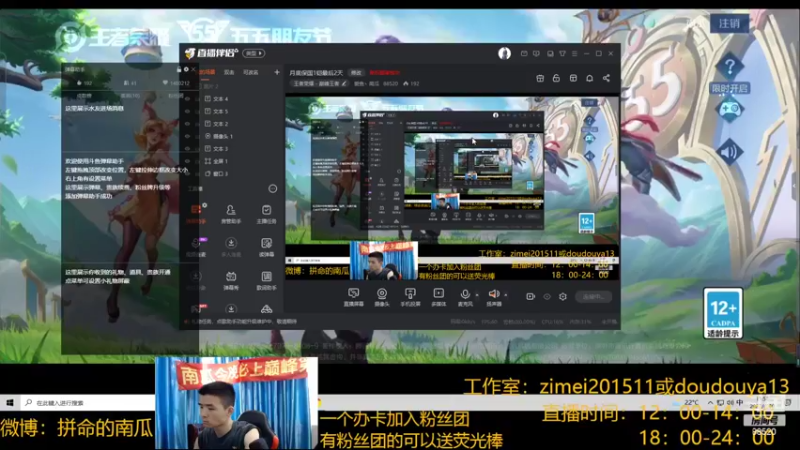Click the 注销 button in the game
The height and width of the screenshot is (450, 800).
point(729,23)
